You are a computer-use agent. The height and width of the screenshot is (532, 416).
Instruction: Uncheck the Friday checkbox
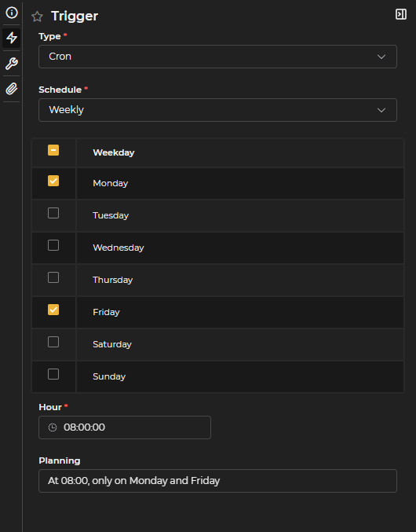[x=53, y=310]
